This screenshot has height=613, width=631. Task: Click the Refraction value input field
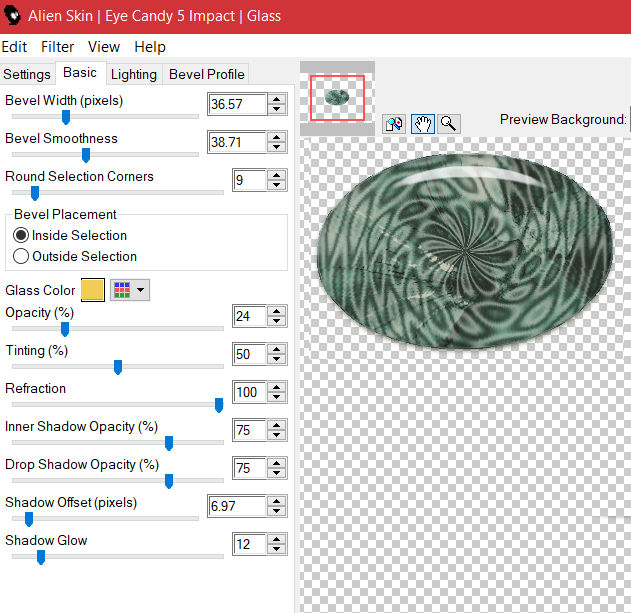click(x=247, y=392)
